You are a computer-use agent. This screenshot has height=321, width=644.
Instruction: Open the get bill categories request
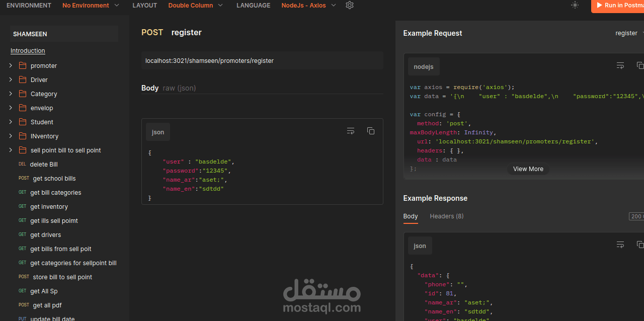(56, 192)
